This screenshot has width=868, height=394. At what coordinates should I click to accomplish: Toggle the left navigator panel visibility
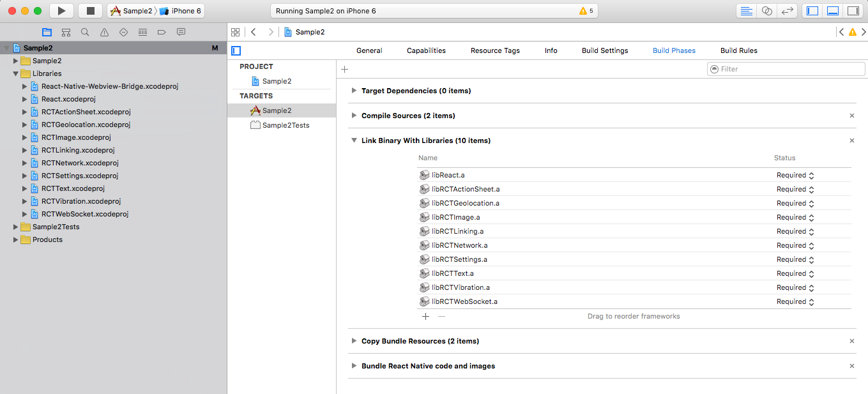coord(812,11)
